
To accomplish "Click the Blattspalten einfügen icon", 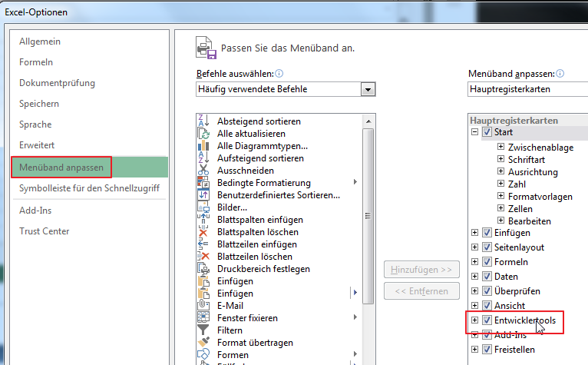I will pyautogui.click(x=203, y=220).
